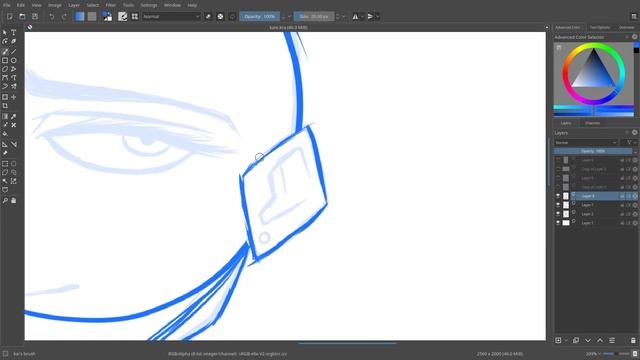Switch to the Tool Options tab

click(x=600, y=27)
